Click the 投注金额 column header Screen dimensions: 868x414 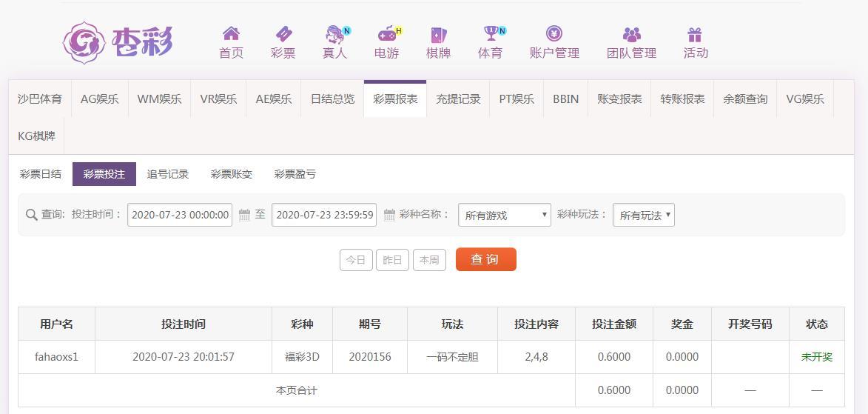pyautogui.click(x=614, y=324)
